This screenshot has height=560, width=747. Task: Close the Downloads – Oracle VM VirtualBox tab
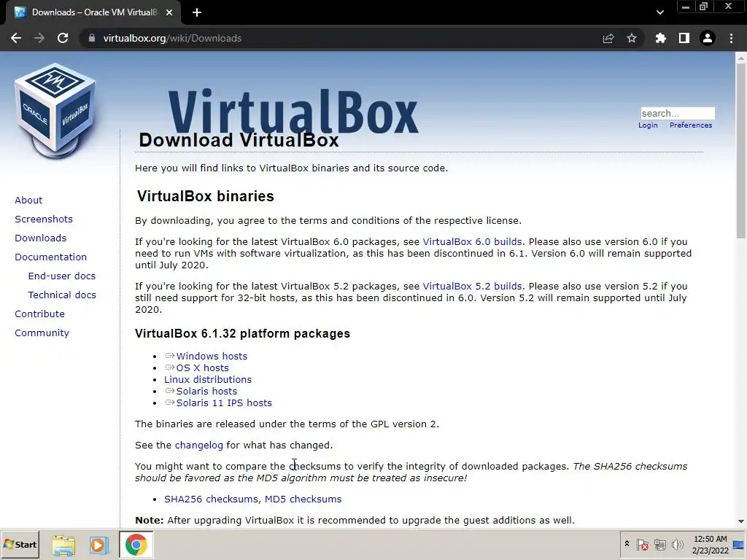[169, 12]
